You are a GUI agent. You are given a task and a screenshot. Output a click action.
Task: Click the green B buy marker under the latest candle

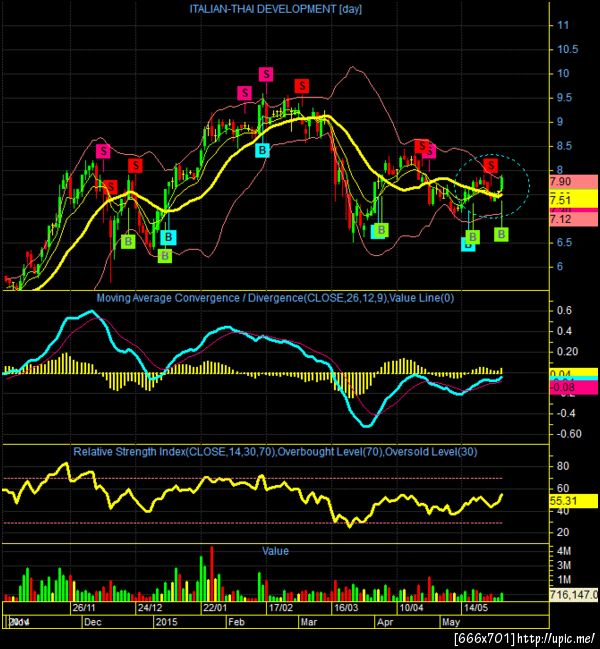point(501,235)
